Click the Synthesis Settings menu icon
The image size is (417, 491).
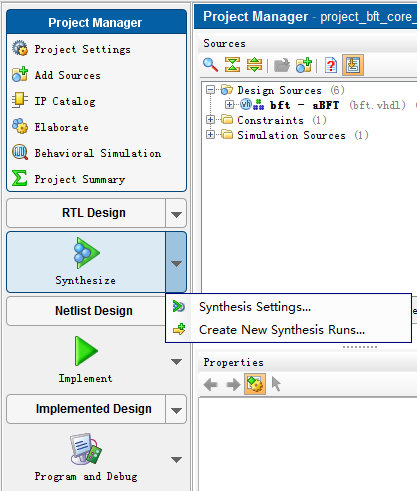(179, 306)
